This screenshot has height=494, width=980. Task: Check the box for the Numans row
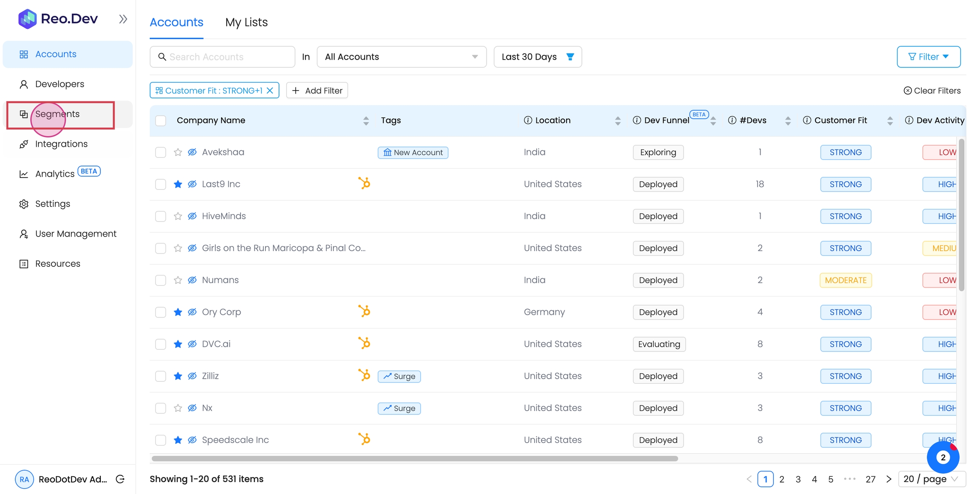coord(161,280)
